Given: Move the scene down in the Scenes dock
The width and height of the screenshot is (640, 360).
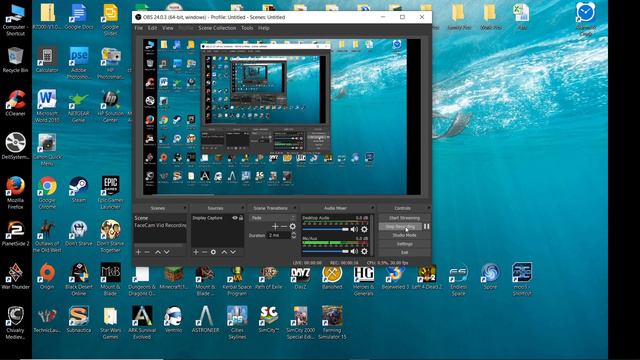Looking at the screenshot, I should coord(167,252).
